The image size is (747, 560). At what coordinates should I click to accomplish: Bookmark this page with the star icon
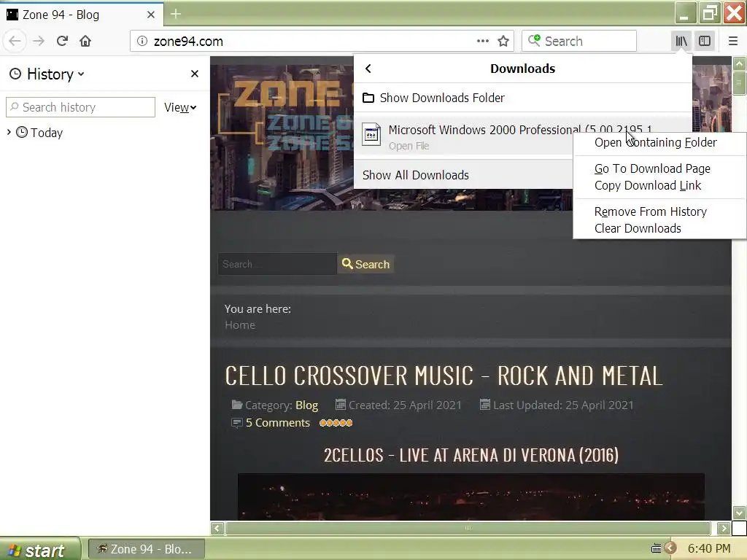tap(503, 41)
